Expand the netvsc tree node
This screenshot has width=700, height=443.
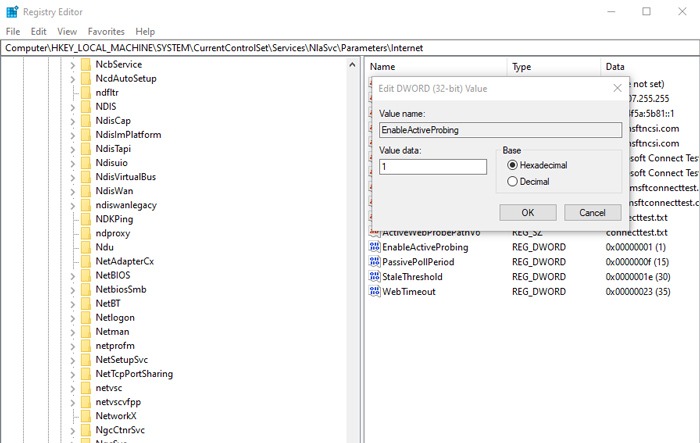pos(72,389)
